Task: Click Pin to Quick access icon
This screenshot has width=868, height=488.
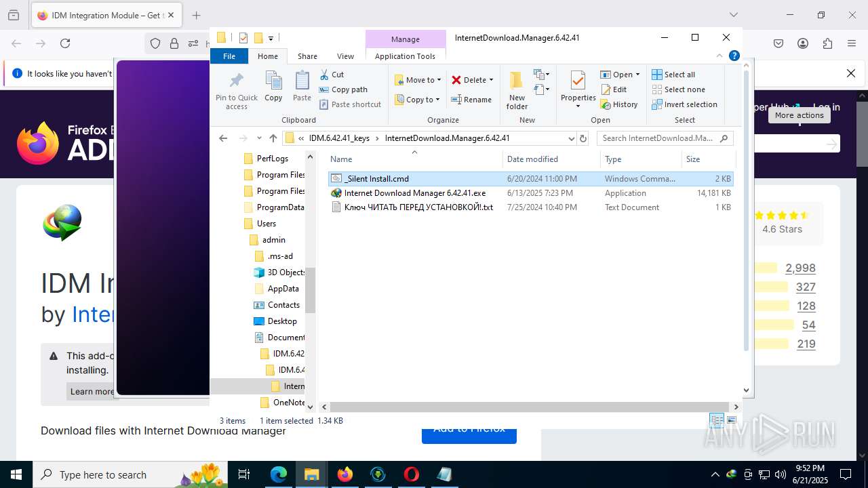Action: (237, 90)
